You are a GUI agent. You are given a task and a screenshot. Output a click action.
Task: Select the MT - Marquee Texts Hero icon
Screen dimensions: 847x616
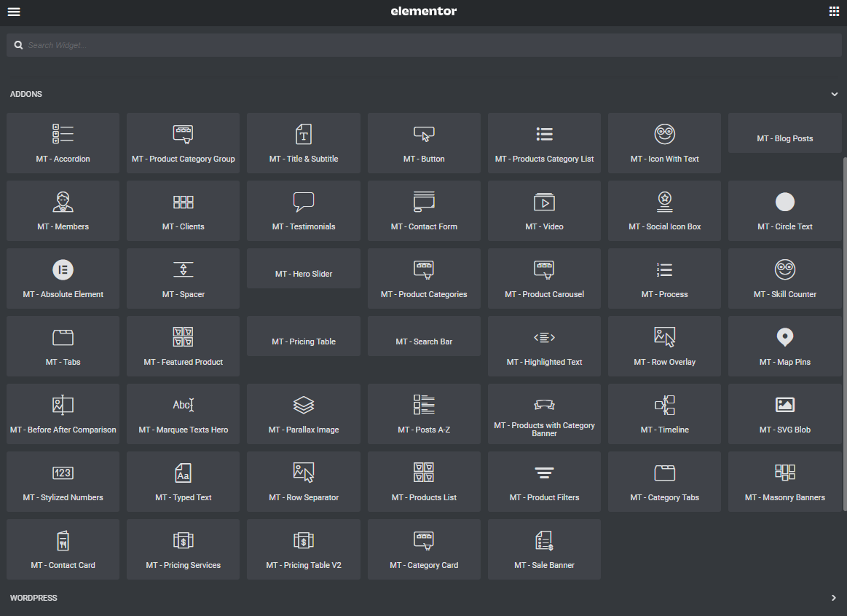pos(183,405)
